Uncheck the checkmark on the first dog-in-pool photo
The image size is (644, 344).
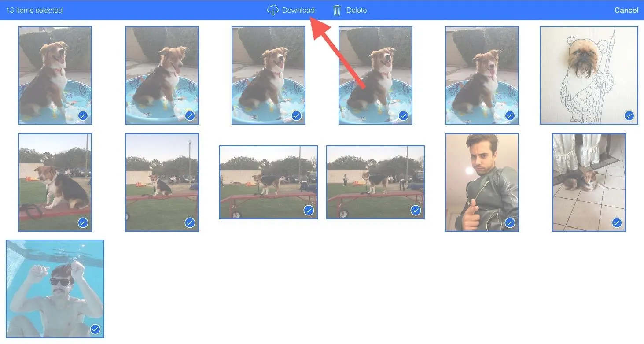click(83, 115)
